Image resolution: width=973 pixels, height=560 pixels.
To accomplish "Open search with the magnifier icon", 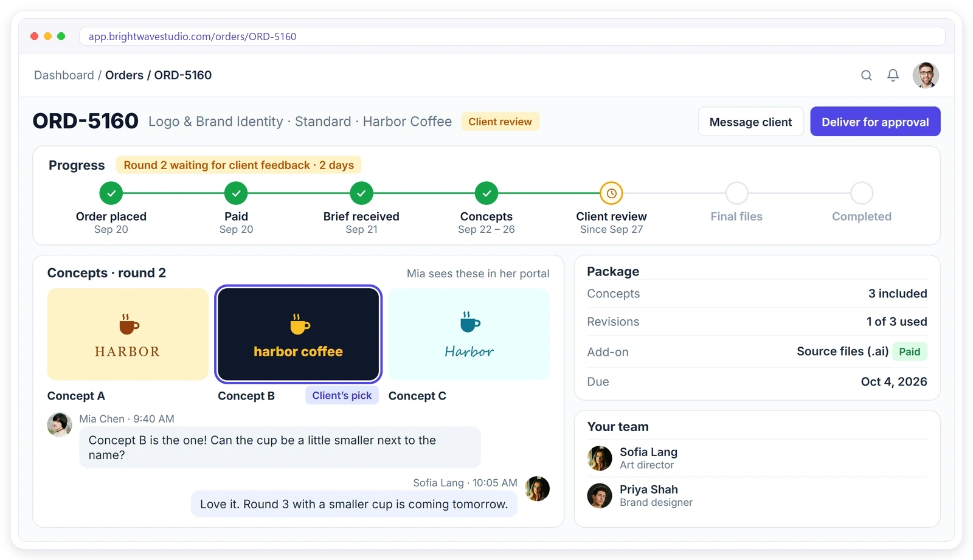I will coord(867,75).
